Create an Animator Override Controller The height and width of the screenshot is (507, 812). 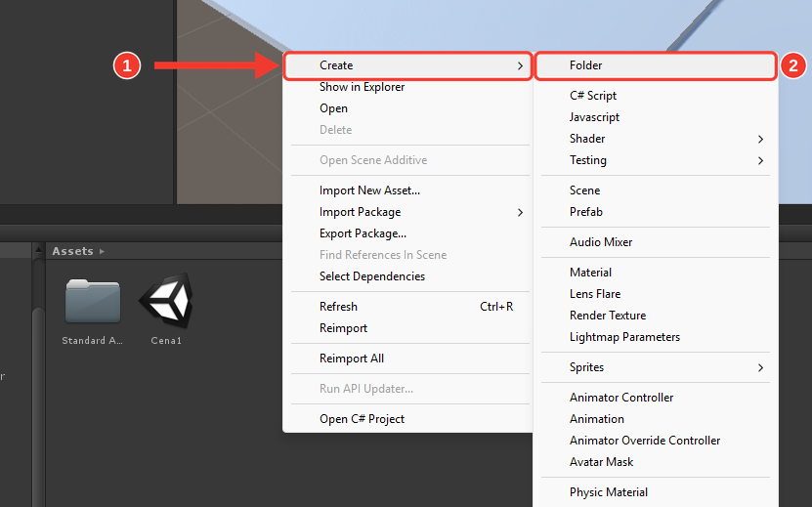(x=656, y=441)
